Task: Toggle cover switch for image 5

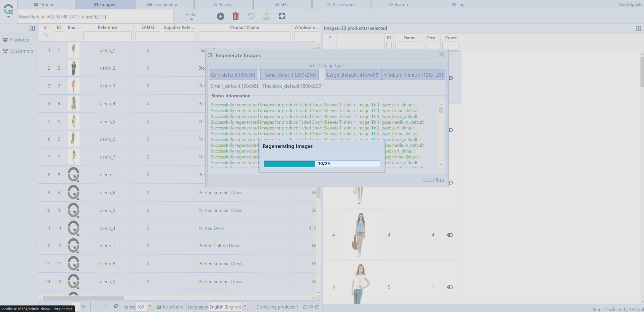Action: (x=450, y=287)
